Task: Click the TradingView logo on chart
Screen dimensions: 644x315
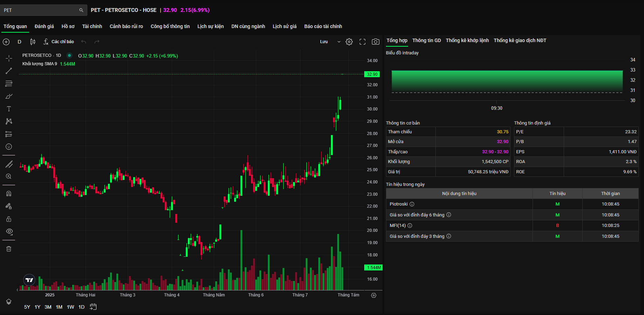Action: point(29,280)
